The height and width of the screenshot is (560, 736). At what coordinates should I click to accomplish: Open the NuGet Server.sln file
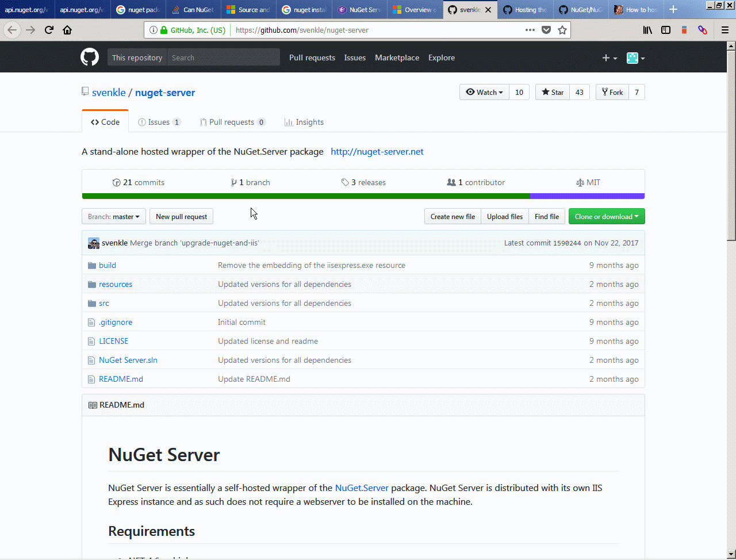click(128, 360)
